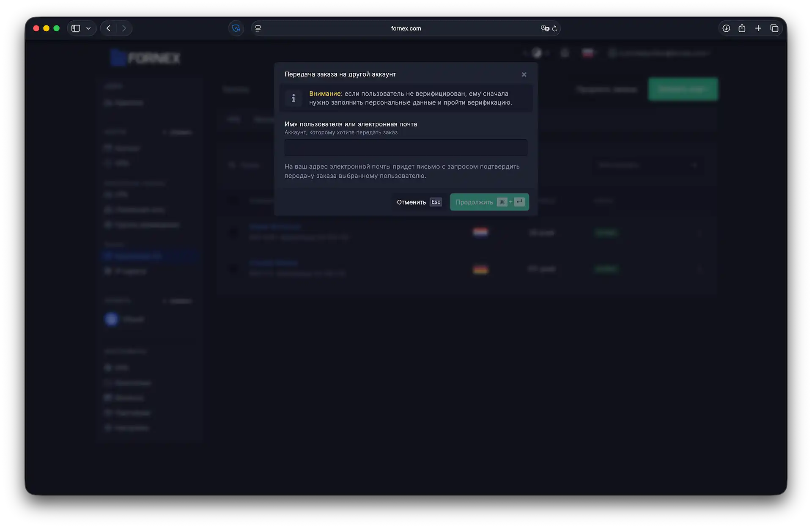Reload the fornex.com page
This screenshot has width=812, height=528.
[555, 28]
